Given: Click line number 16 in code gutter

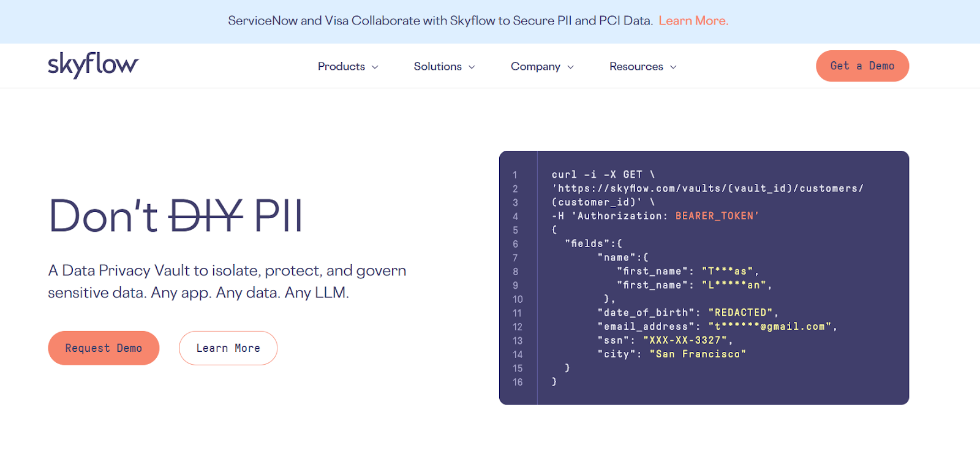Looking at the screenshot, I should 518,382.
